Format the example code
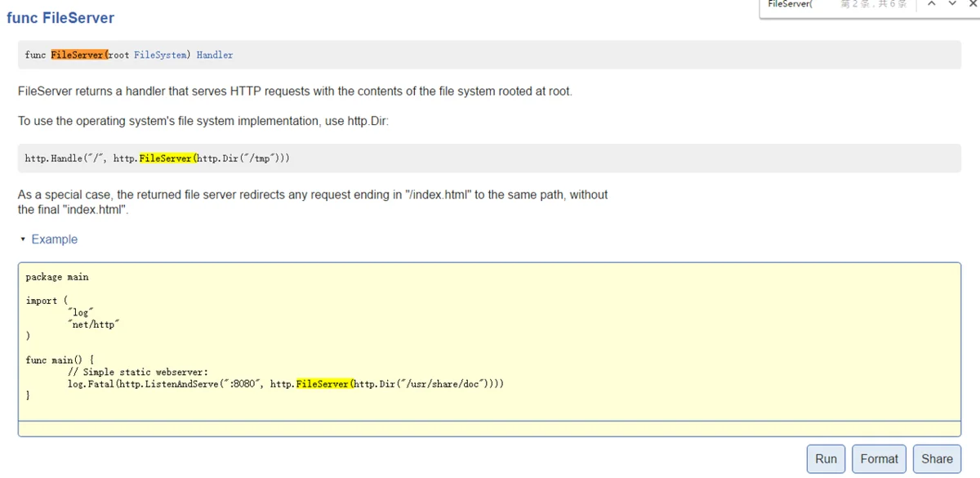The height and width of the screenshot is (478, 980). (x=879, y=458)
